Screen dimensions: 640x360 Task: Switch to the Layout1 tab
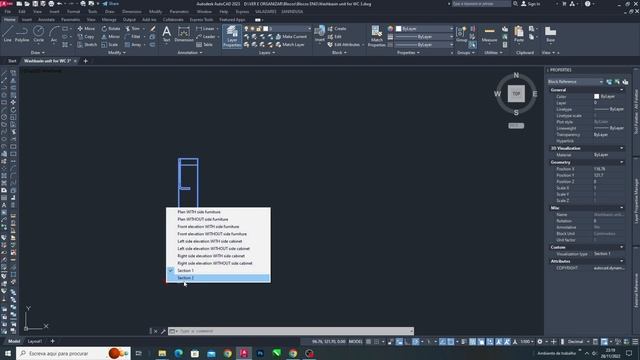pyautogui.click(x=35, y=341)
